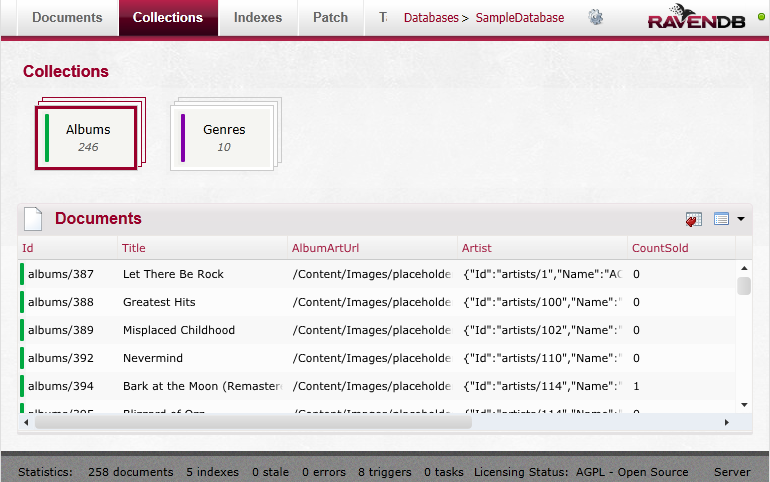The height and width of the screenshot is (482, 770).
Task: Open the partially hidden T tab
Action: tap(383, 18)
